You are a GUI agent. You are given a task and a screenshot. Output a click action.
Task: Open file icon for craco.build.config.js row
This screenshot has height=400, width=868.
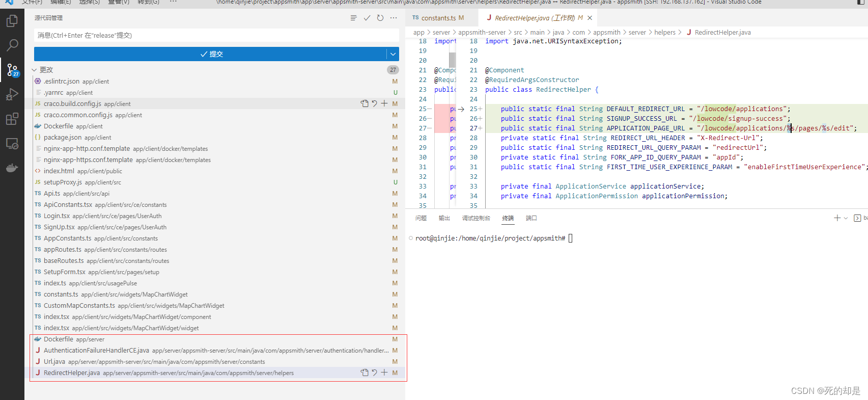point(365,103)
